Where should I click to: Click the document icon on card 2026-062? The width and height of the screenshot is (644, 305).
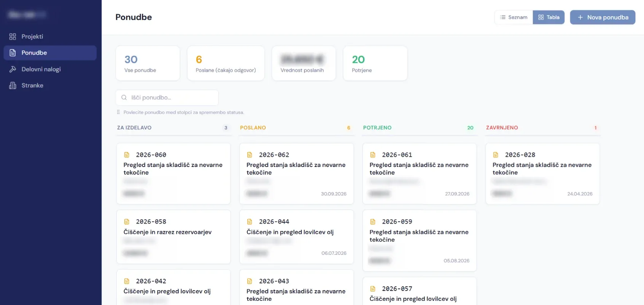click(x=250, y=155)
